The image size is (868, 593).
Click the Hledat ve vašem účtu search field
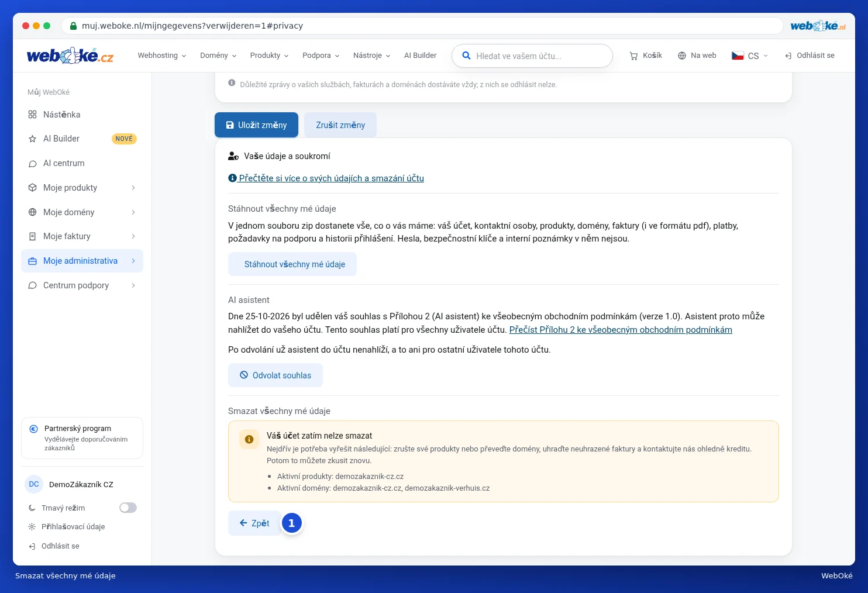tap(532, 56)
